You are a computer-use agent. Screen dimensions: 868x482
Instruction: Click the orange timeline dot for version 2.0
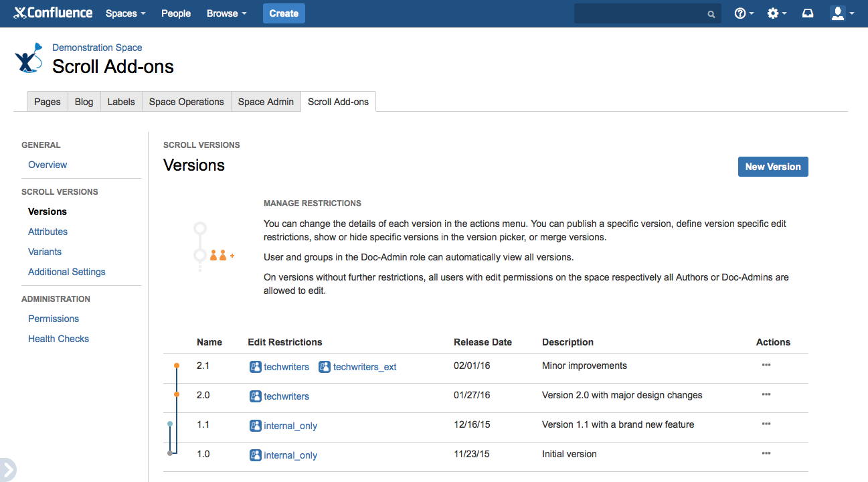pyautogui.click(x=177, y=395)
